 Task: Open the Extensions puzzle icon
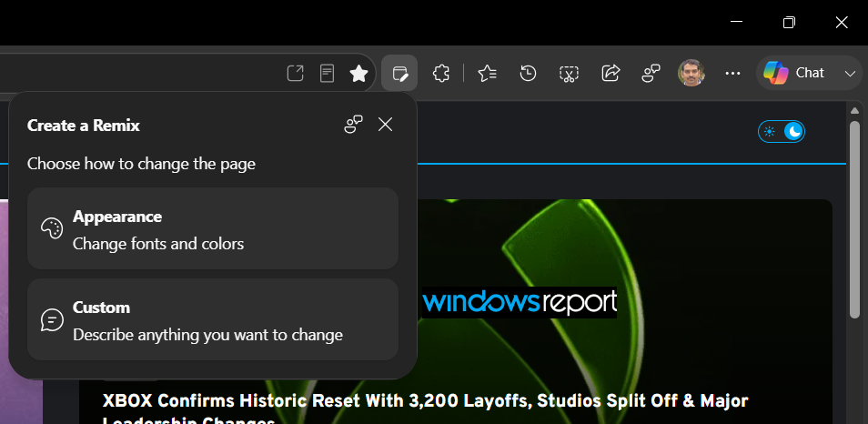click(440, 73)
